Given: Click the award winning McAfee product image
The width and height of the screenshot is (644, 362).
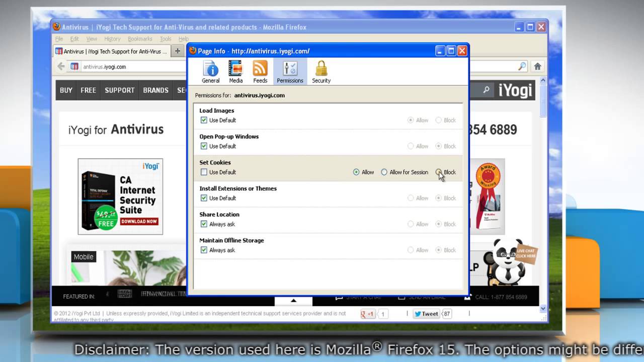Looking at the screenshot, I should point(487,197).
